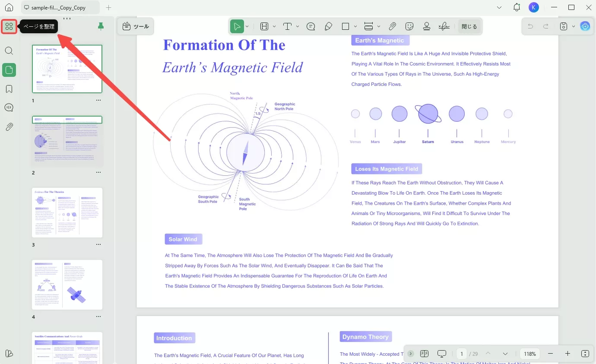Open the search panel in sidebar
596x364 pixels.
click(x=9, y=51)
